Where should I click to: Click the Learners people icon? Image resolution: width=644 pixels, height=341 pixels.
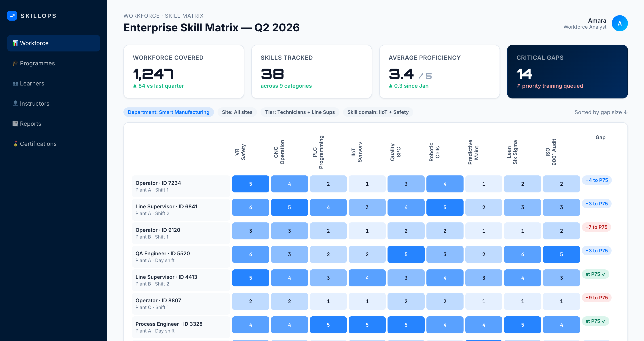coord(15,83)
